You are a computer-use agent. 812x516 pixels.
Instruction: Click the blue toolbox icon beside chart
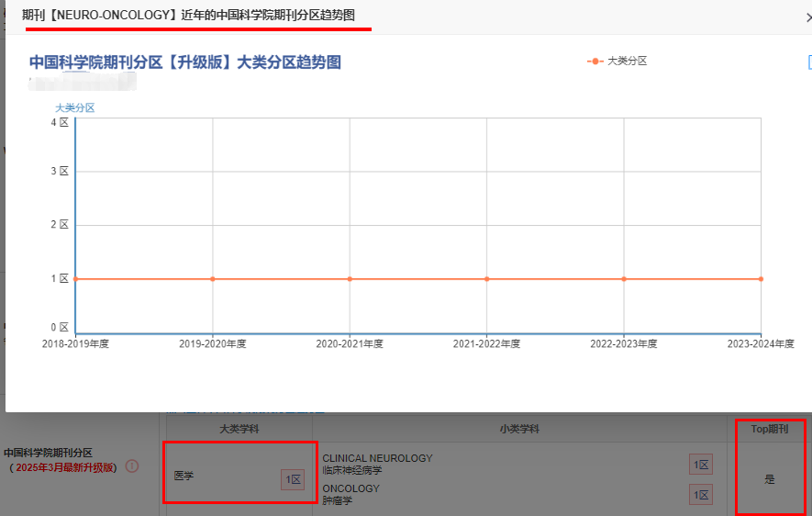pos(809,62)
